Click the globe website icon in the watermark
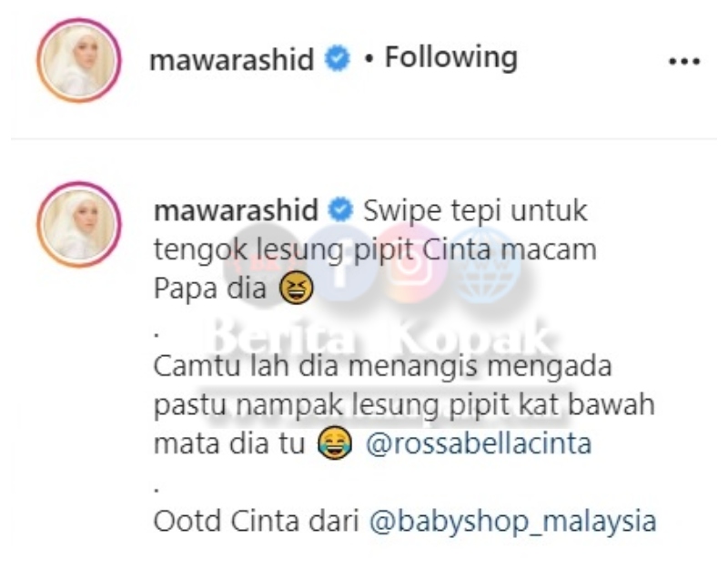 486,263
